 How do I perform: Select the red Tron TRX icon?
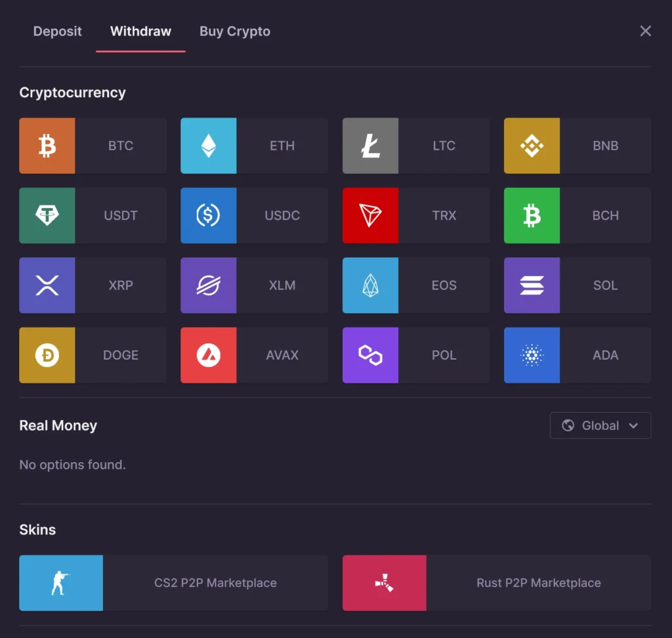[370, 215]
